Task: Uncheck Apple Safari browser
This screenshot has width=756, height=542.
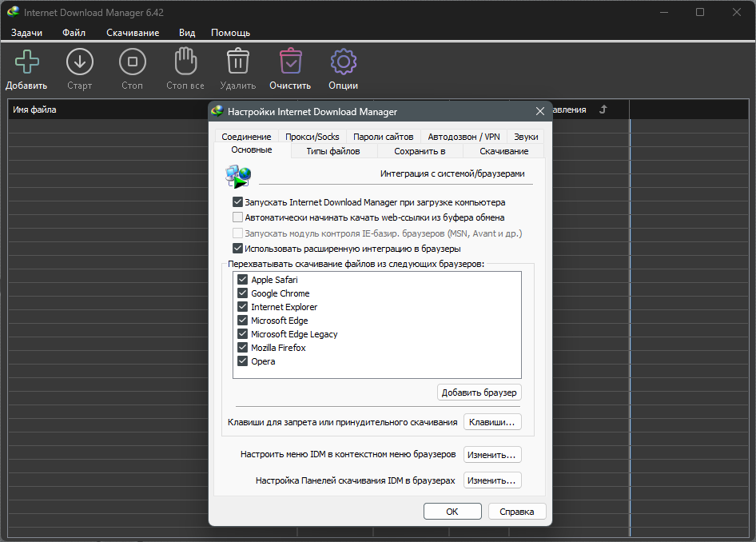Action: (242, 280)
